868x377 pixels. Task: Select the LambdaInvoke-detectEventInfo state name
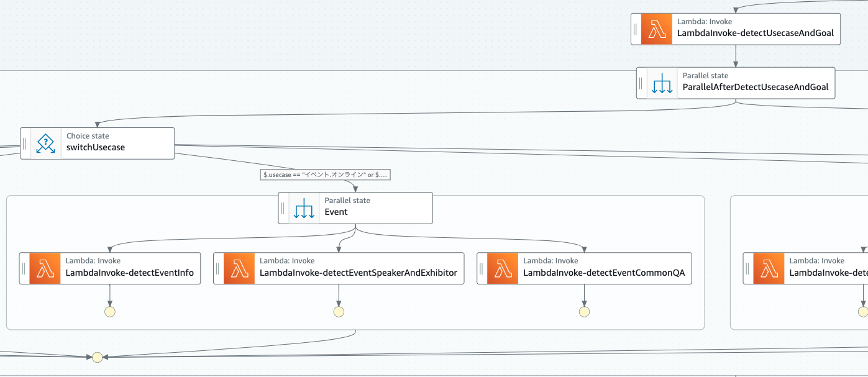point(129,272)
